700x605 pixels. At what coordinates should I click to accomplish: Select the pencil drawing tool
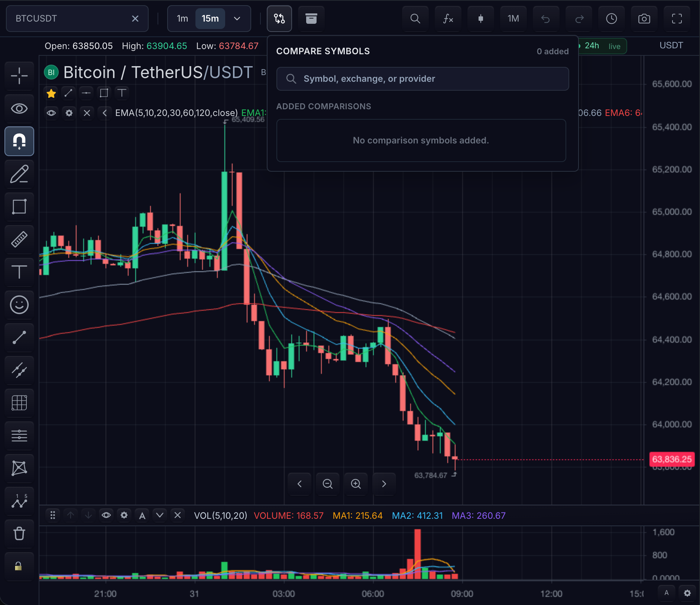click(x=19, y=174)
